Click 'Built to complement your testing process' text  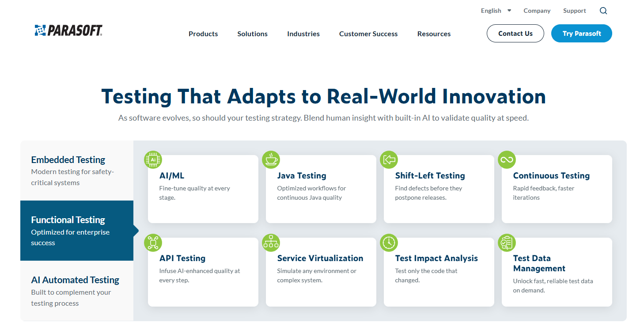(71, 298)
